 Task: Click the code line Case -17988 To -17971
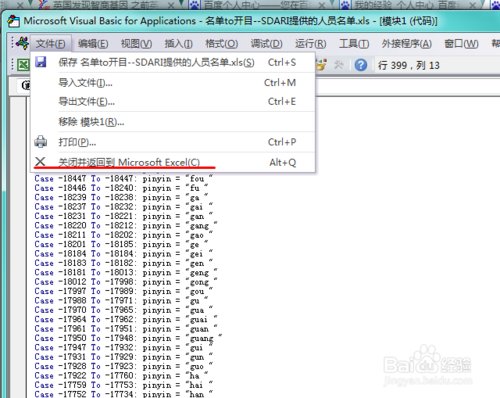click(x=122, y=301)
